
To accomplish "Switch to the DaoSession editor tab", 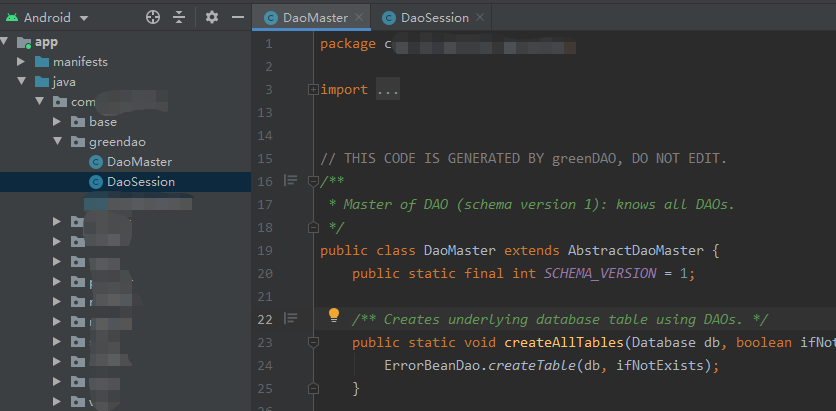I will click(435, 18).
